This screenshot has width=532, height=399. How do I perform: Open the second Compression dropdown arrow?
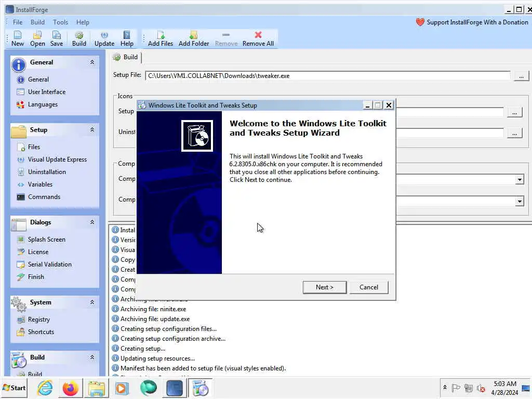tap(519, 201)
